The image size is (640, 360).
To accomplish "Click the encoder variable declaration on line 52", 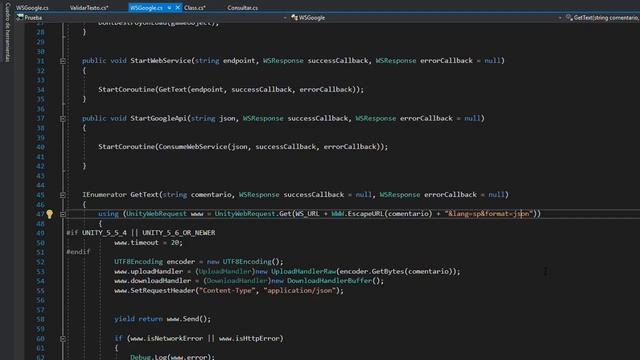I will pyautogui.click(x=180, y=262).
